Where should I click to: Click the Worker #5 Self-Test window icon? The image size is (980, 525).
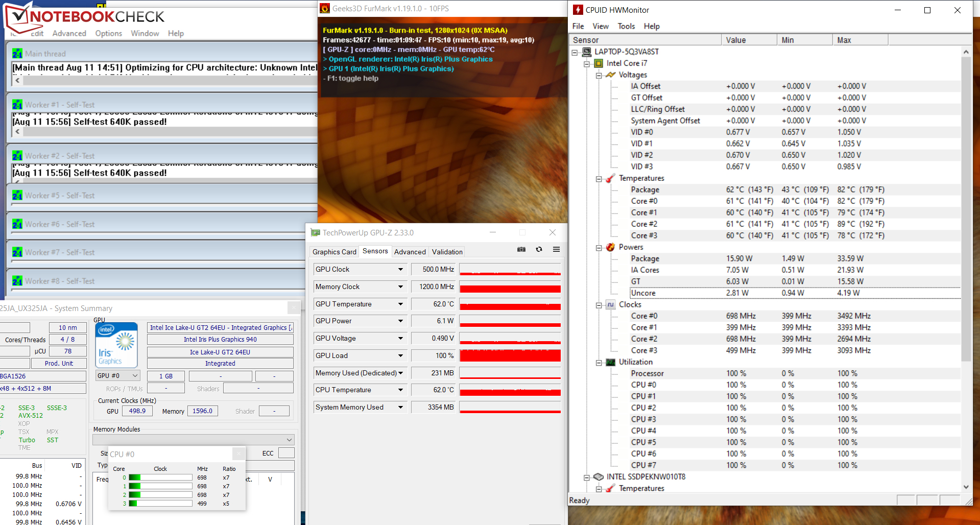click(17, 196)
